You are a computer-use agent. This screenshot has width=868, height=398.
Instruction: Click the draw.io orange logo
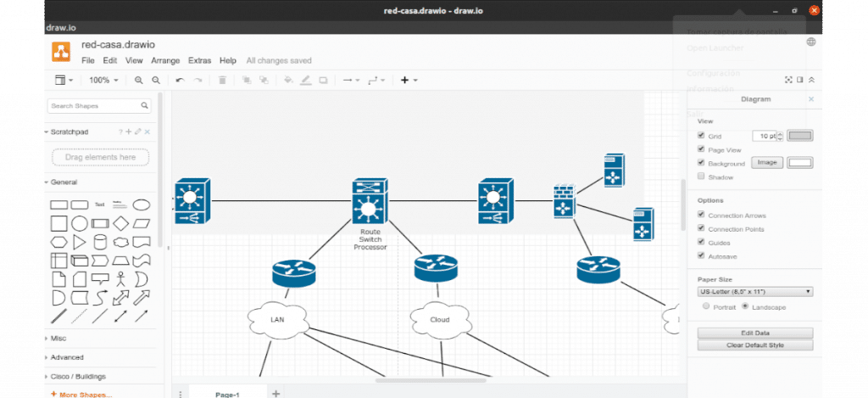[61, 52]
